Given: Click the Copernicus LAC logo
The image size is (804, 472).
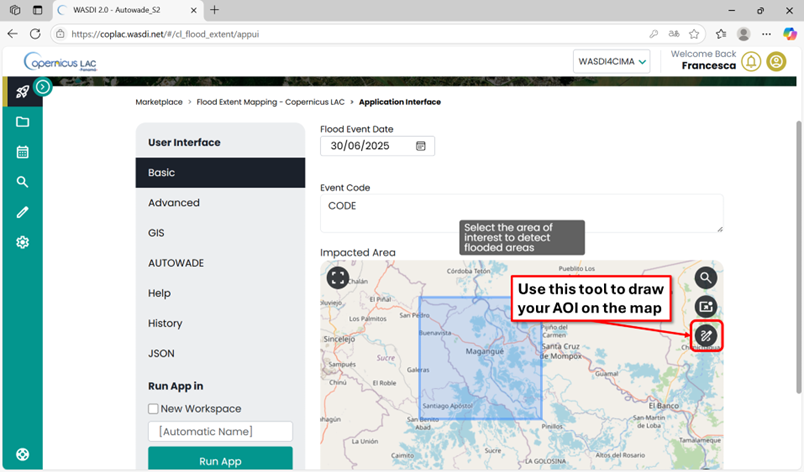Looking at the screenshot, I should (x=60, y=62).
